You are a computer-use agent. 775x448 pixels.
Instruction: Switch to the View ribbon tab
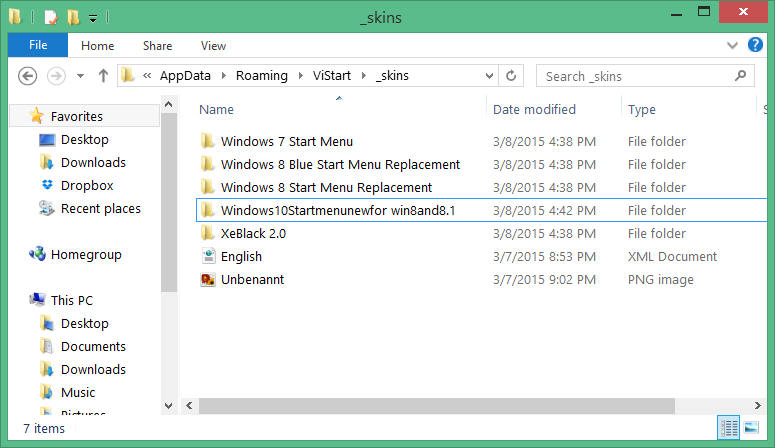[x=213, y=45]
